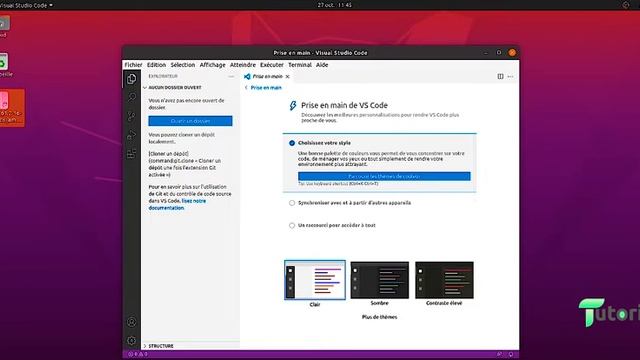Screen dimensions: 640x360
Task: Click the pink desktop file icon
Action: [x=11, y=108]
